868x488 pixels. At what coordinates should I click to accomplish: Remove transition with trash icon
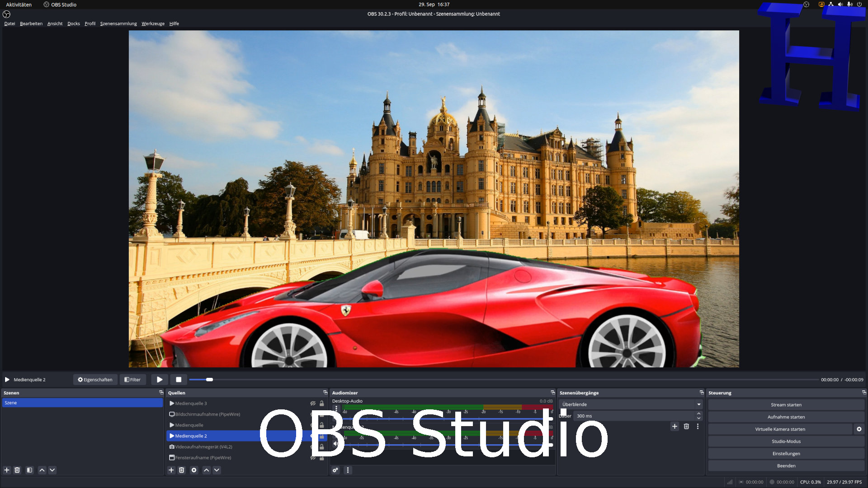coord(686,426)
